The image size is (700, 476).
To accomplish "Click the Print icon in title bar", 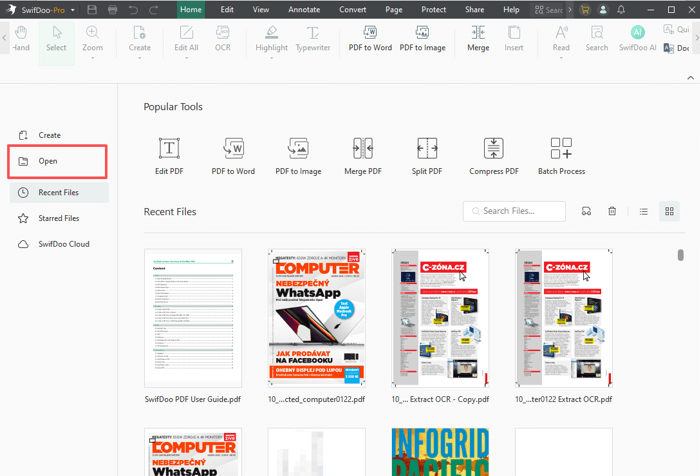I will pos(112,9).
